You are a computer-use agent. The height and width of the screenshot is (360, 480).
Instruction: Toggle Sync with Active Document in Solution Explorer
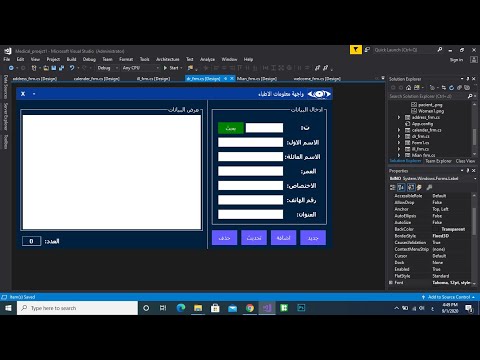pyautogui.click(x=444, y=88)
